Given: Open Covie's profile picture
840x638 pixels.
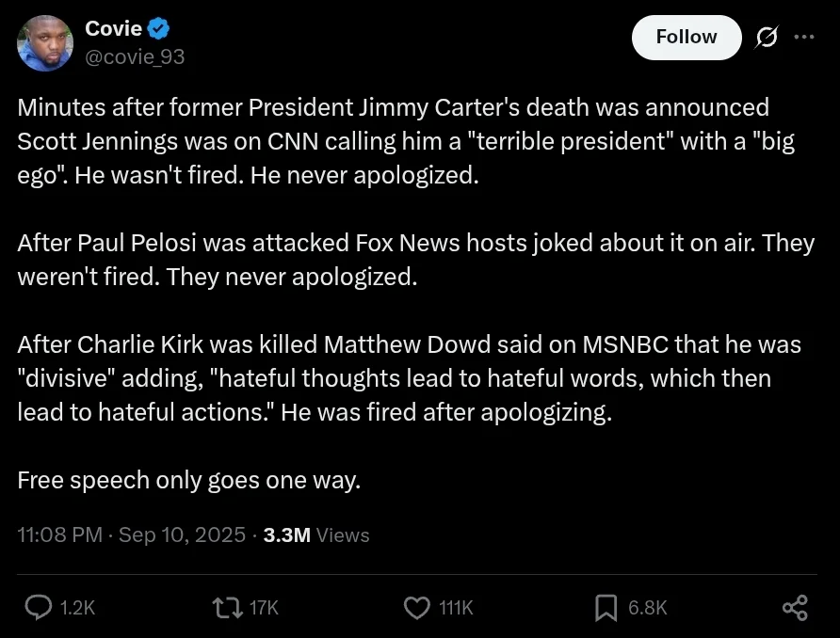Looking at the screenshot, I should (x=45, y=43).
